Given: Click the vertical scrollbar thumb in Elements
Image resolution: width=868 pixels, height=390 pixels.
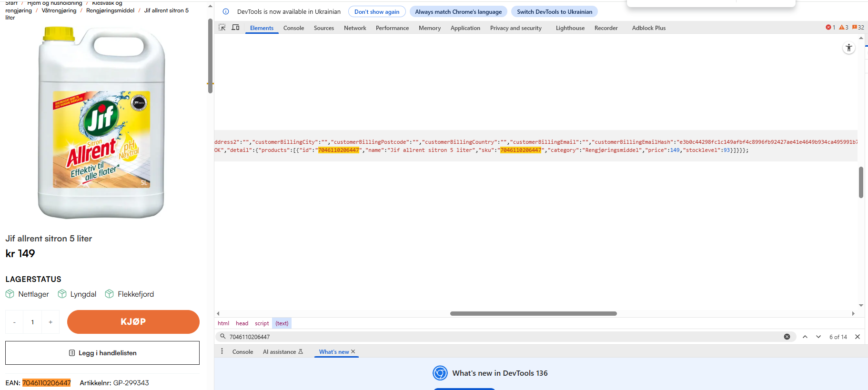Looking at the screenshot, I should point(861,182).
